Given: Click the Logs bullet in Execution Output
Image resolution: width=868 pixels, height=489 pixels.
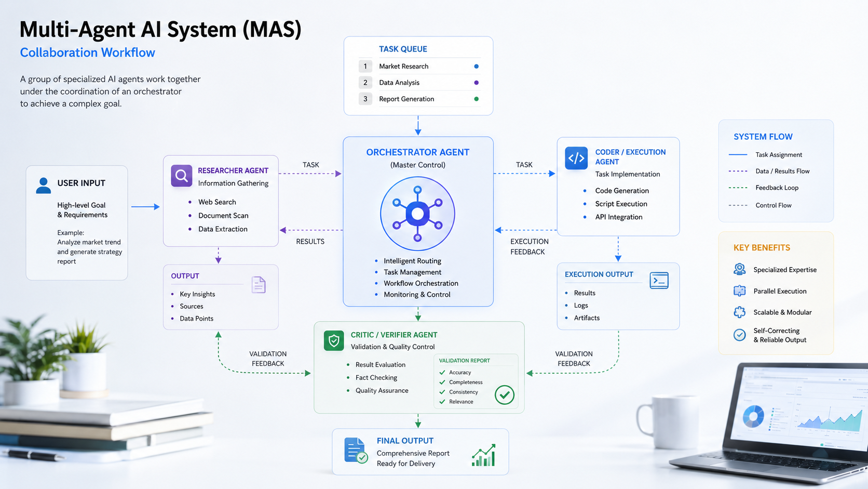Looking at the screenshot, I should (x=577, y=306).
